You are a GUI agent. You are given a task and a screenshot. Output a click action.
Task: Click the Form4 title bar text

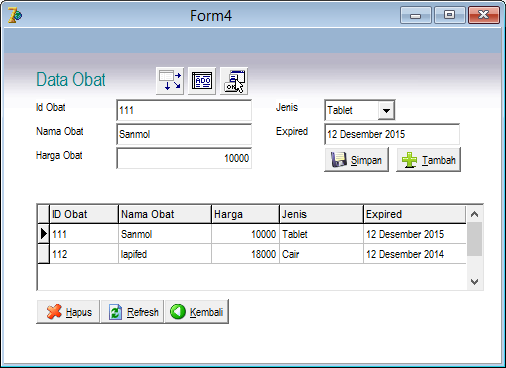(211, 16)
